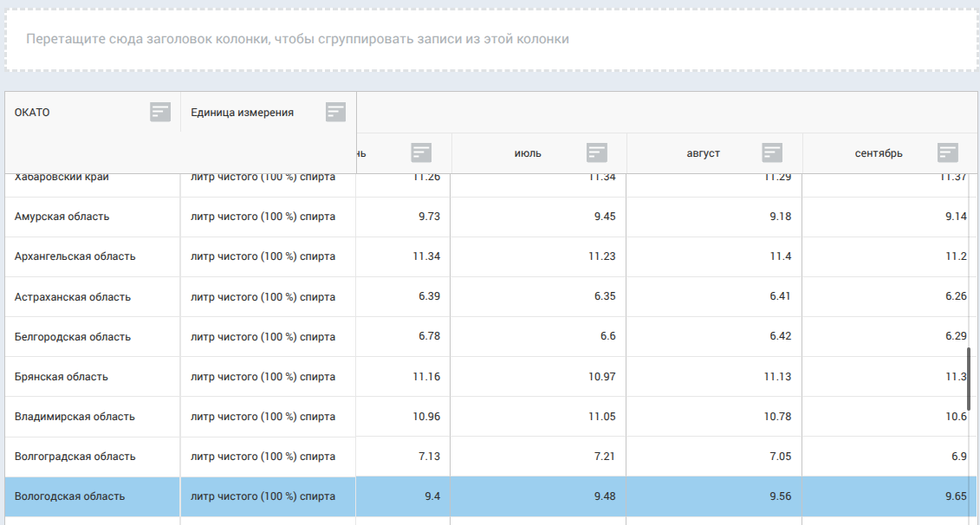Open the filter menu for ОКАТО column

160,112
